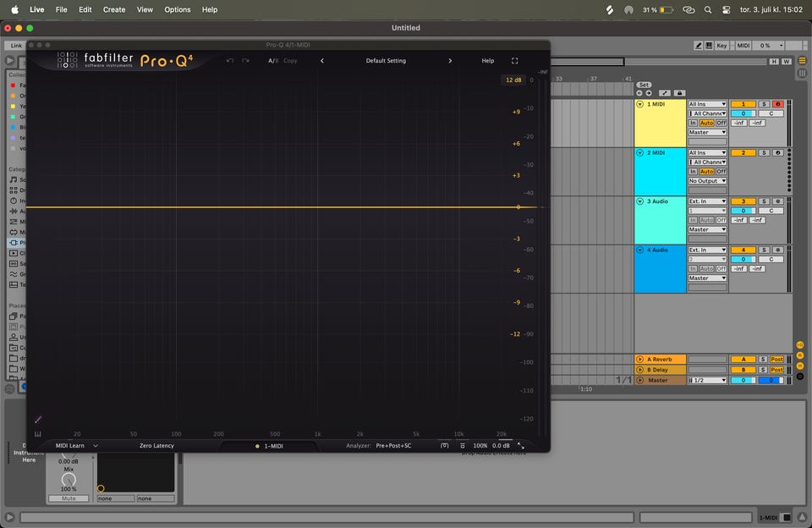This screenshot has width=812, height=528.
Task: Show the piano keyboard display in Pro-Q
Action: pos(38,434)
